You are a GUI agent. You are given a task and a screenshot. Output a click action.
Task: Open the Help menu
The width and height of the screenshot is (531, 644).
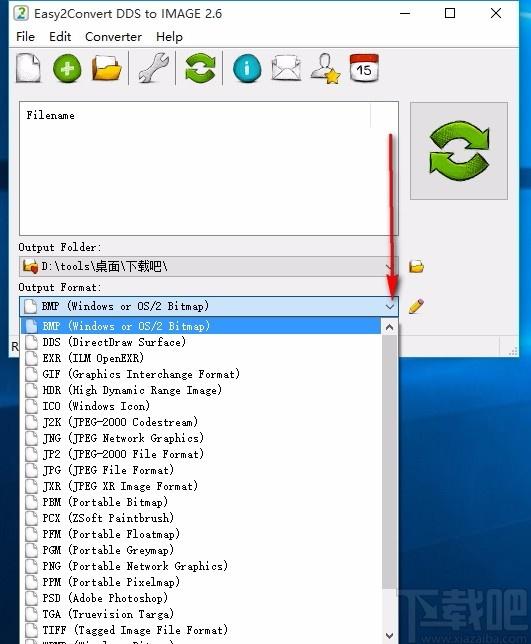pos(169,37)
